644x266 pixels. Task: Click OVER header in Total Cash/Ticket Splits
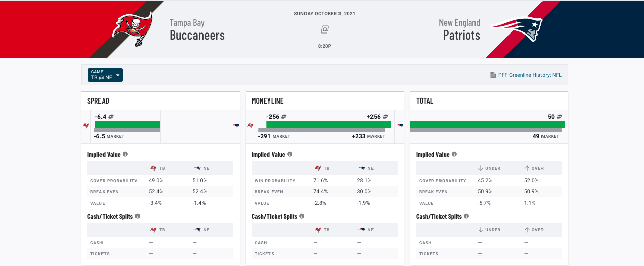tap(534, 230)
